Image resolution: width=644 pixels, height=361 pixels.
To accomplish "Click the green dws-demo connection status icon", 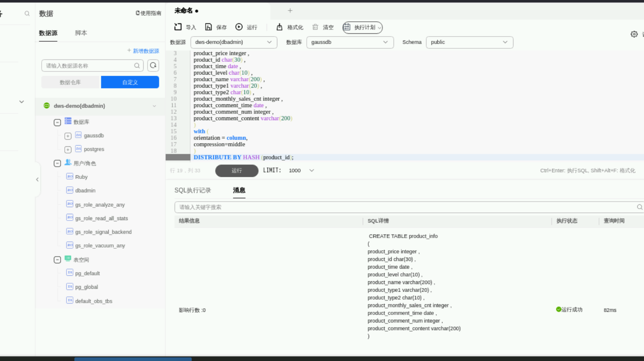I will 46,106.
